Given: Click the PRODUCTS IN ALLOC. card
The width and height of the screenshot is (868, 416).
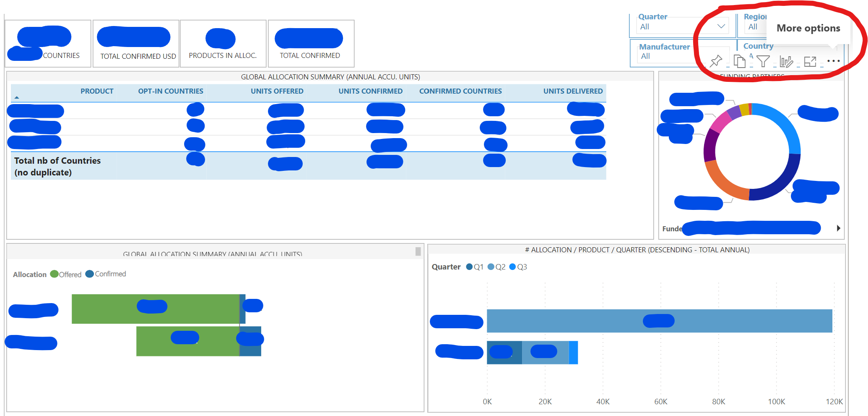Looking at the screenshot, I should [x=223, y=44].
